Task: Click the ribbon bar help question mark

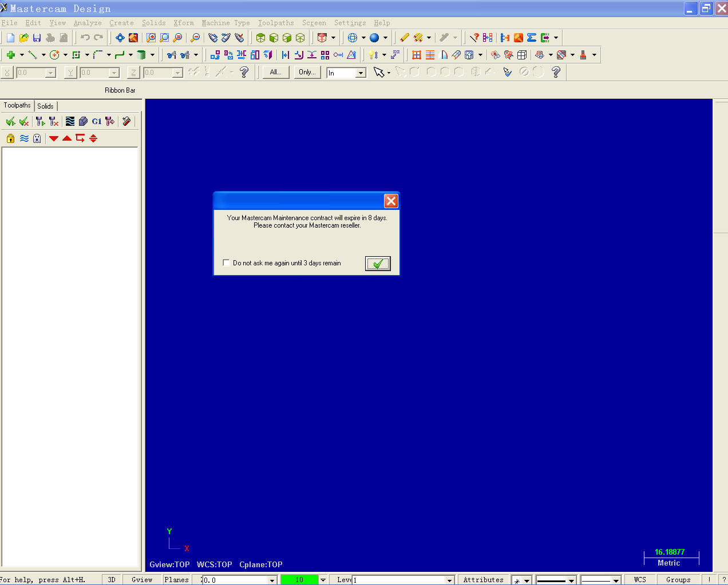Action: [244, 72]
